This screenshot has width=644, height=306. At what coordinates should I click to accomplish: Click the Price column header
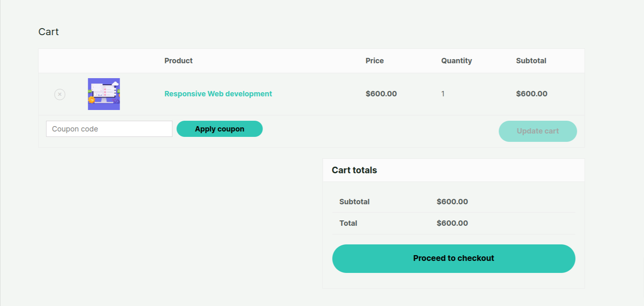(x=374, y=60)
